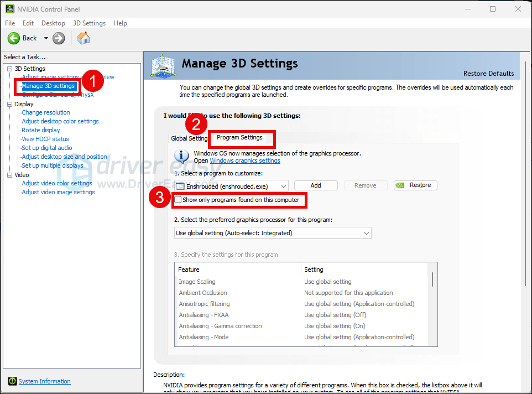Click the Forward arrow icon in toolbar

[x=59, y=38]
